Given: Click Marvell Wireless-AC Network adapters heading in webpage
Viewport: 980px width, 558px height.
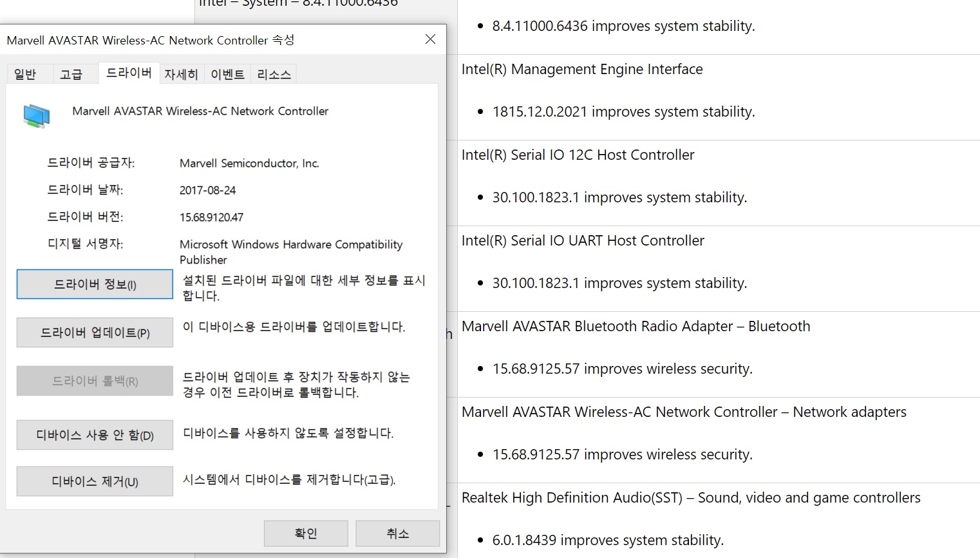Looking at the screenshot, I should coord(684,412).
